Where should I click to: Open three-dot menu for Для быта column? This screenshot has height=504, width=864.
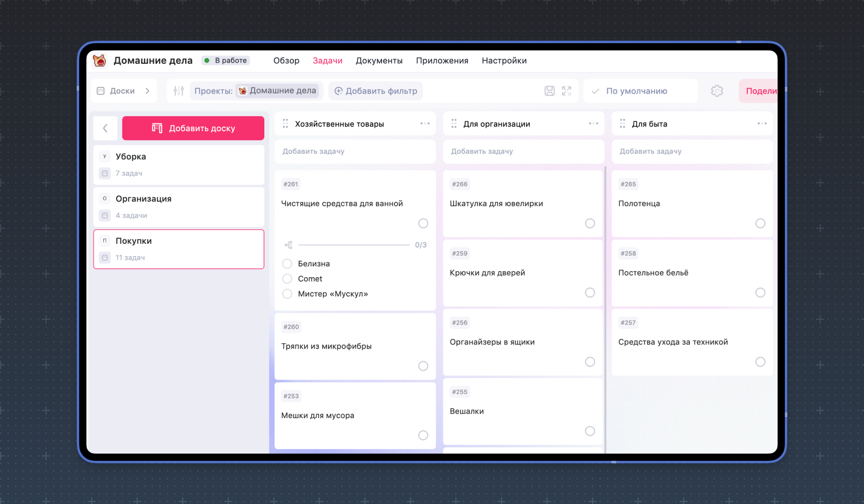762,124
